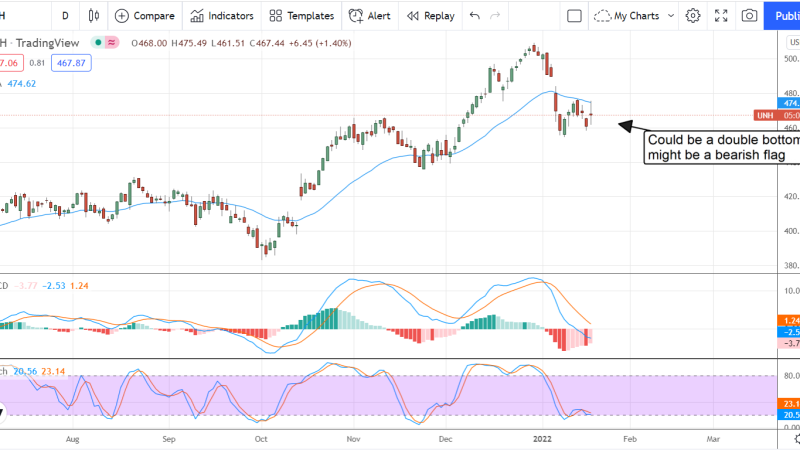Screen dimensions: 800x450
Task: Open chart settings gear in top toolbar
Action: [x=693, y=16]
